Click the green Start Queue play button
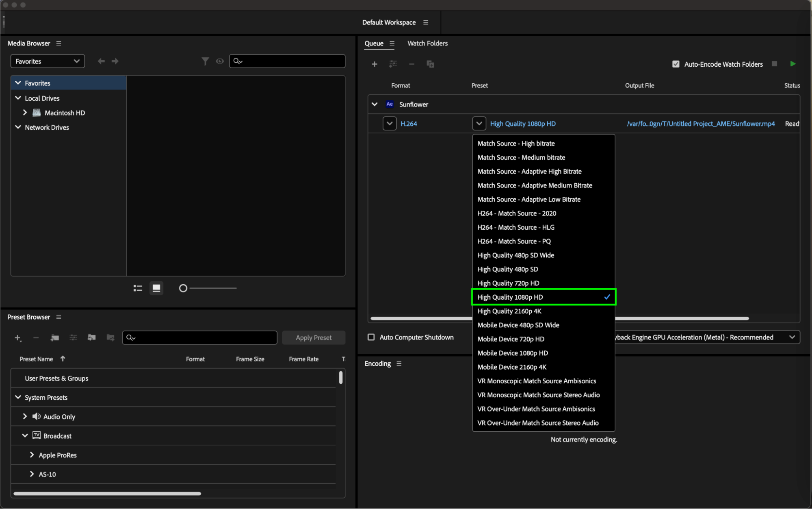Image resolution: width=812 pixels, height=509 pixels. pos(793,64)
